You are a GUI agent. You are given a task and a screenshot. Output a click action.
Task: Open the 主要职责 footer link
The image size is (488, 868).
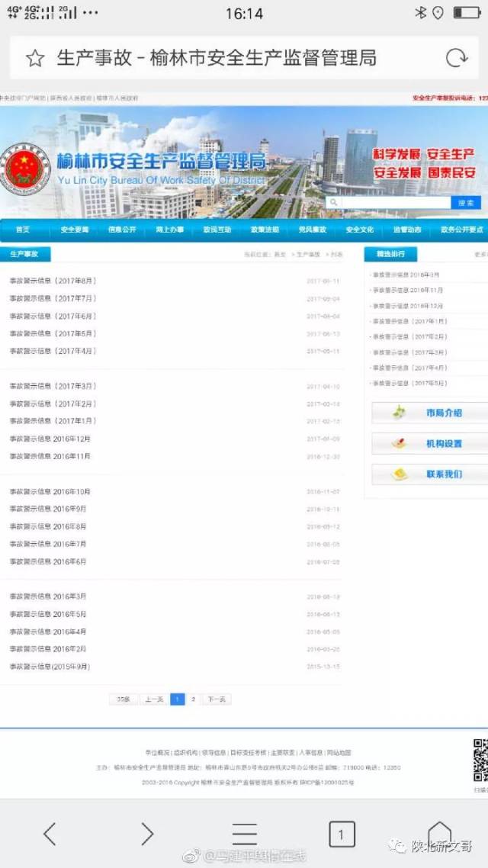[283, 753]
